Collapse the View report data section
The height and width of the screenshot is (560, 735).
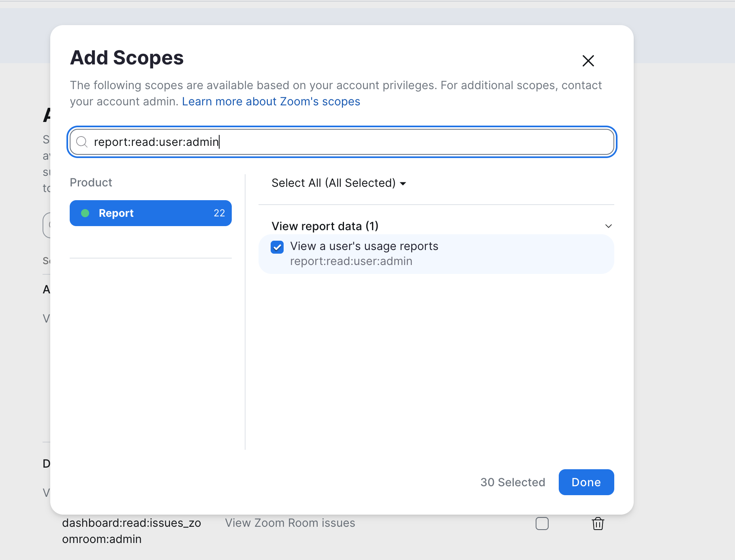(608, 226)
